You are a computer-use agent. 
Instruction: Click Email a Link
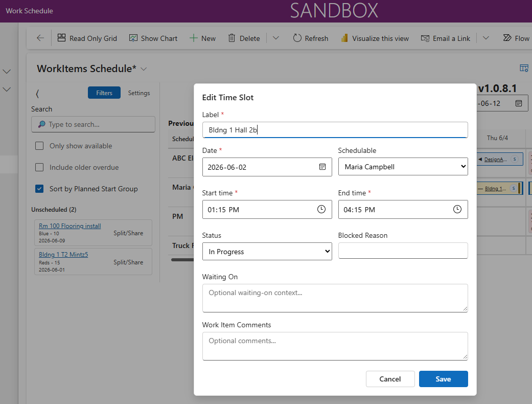coord(446,38)
